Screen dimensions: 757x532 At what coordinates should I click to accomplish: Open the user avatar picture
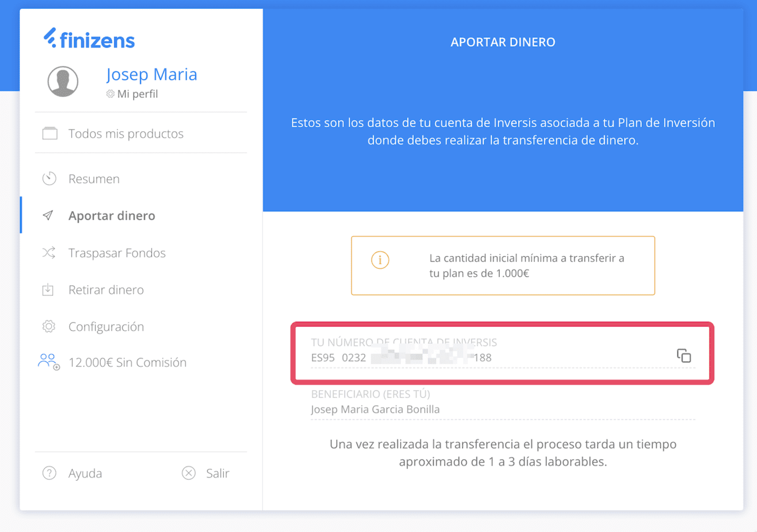63,81
